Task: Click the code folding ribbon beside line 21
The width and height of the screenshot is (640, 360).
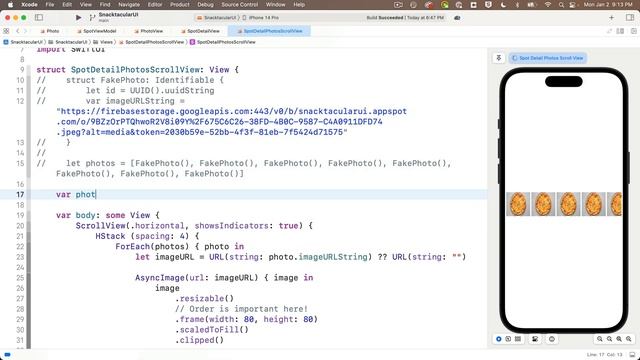Action: coord(29,236)
